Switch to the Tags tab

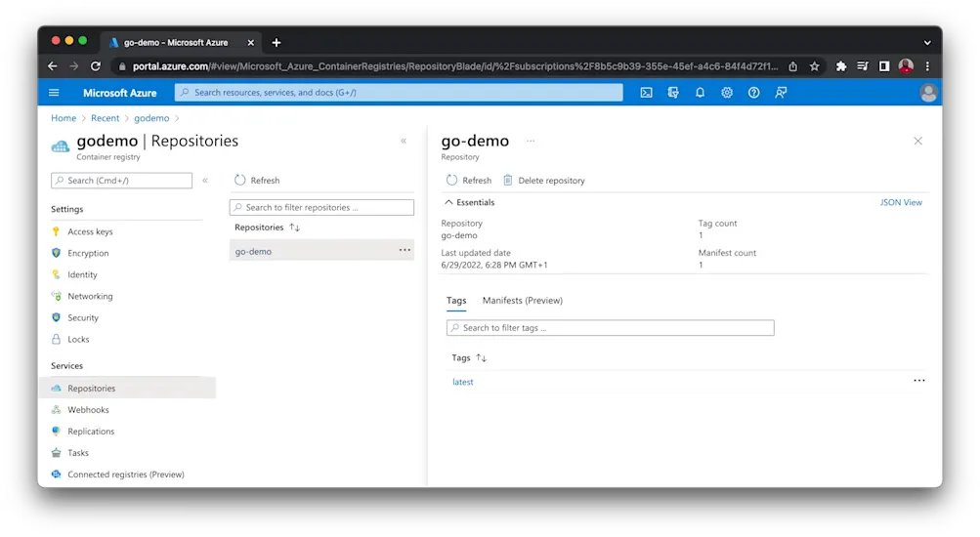point(456,301)
